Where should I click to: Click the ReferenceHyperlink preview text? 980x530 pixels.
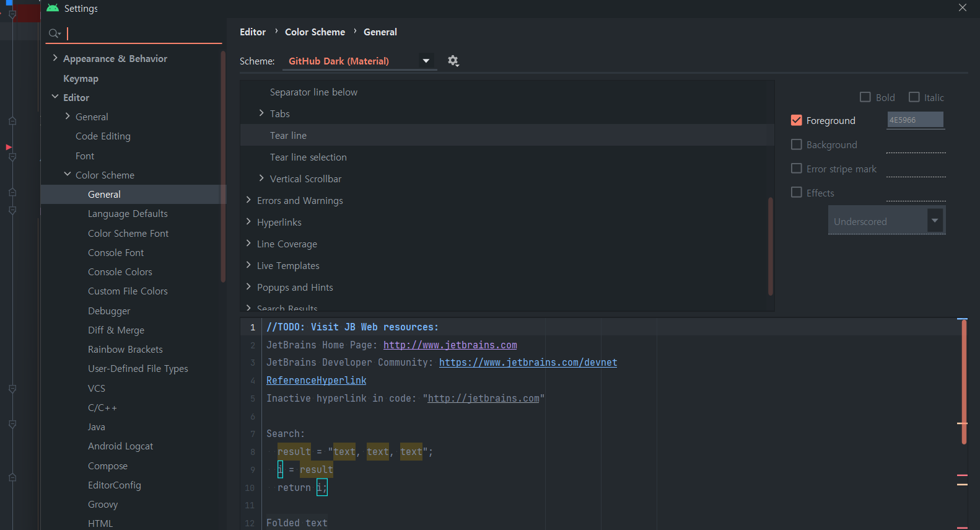coord(317,380)
